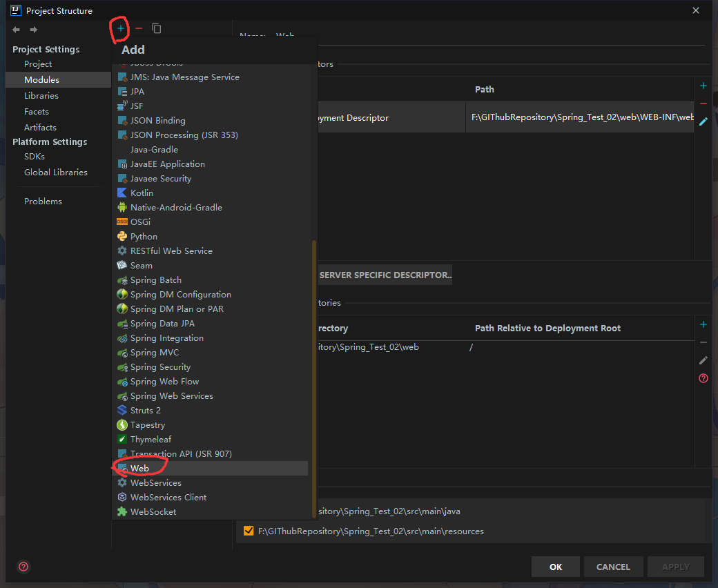Click the OK button

pyautogui.click(x=556, y=567)
